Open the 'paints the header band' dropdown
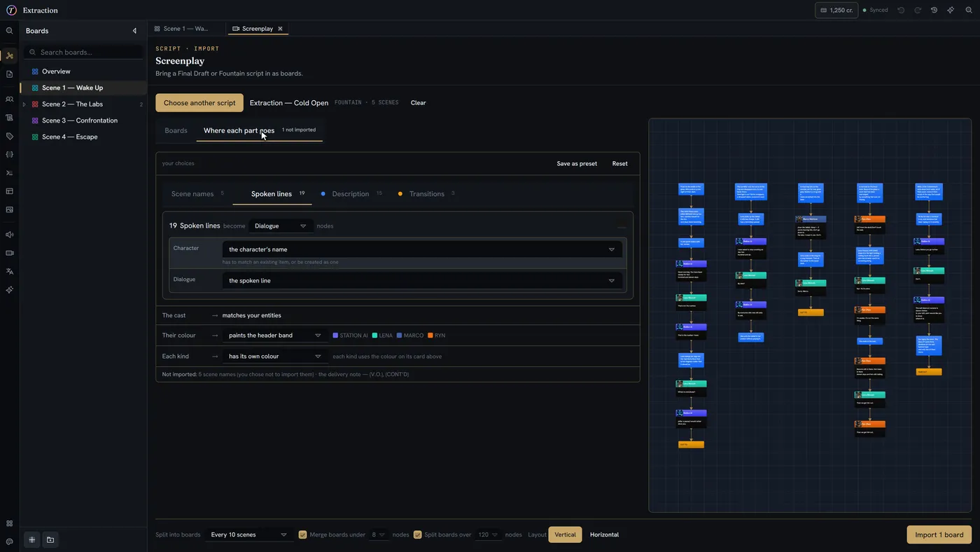Image resolution: width=980 pixels, height=552 pixels. [x=275, y=336]
